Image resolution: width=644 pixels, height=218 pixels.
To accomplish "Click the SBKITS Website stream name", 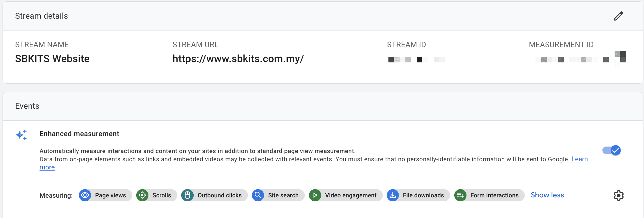I will coord(52,59).
